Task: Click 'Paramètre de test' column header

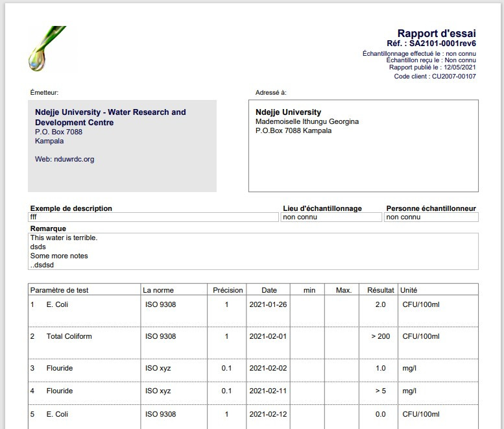Action: click(59, 290)
